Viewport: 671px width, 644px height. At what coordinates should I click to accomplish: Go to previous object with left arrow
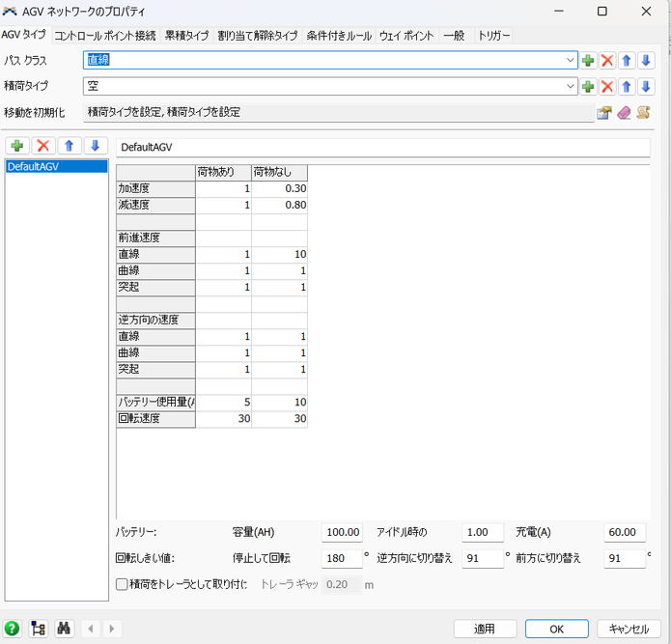coord(91,629)
